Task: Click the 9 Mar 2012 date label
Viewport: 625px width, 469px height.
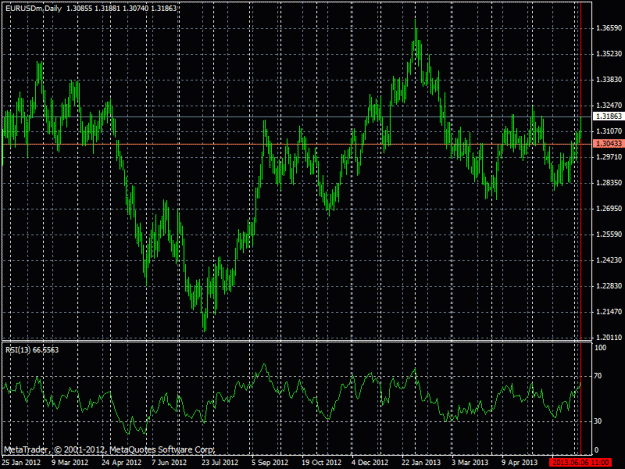Action: 70,462
